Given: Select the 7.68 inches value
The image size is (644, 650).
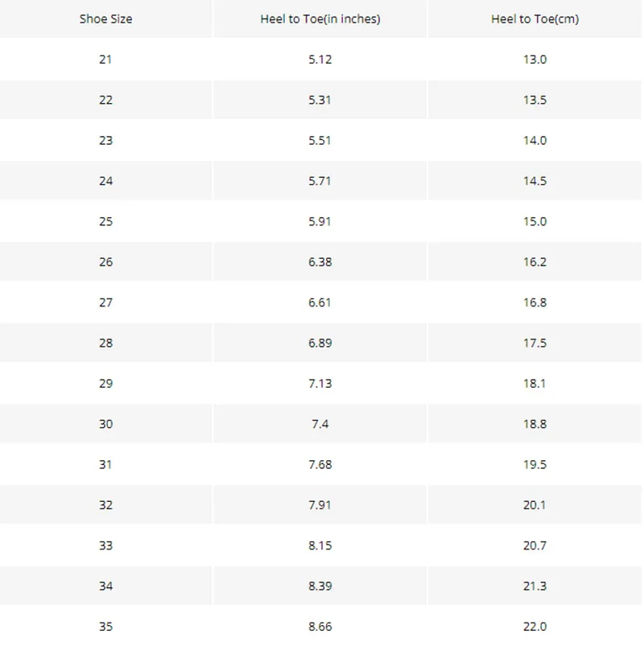Looking at the screenshot, I should click(x=320, y=464).
